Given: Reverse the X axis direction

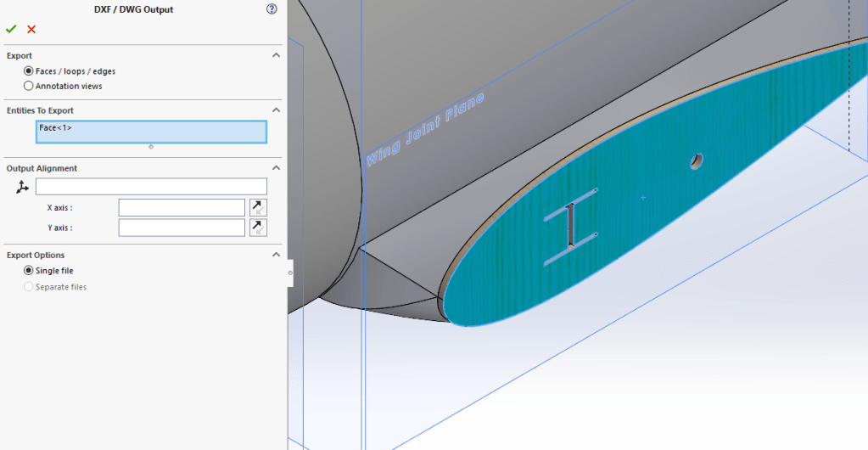Looking at the screenshot, I should 258,207.
